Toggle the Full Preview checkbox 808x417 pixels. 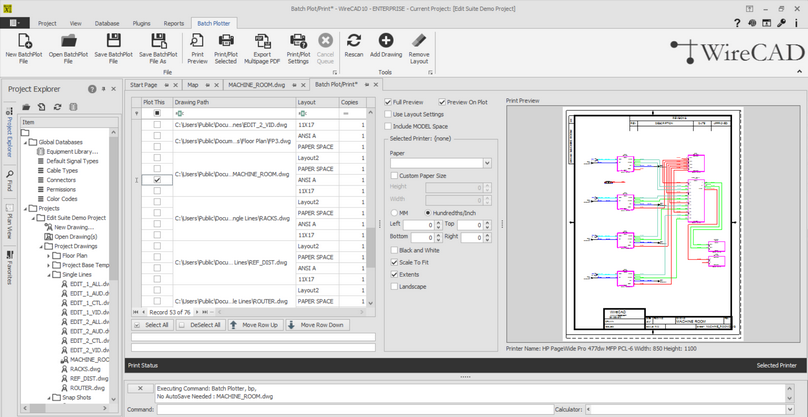[388, 102]
